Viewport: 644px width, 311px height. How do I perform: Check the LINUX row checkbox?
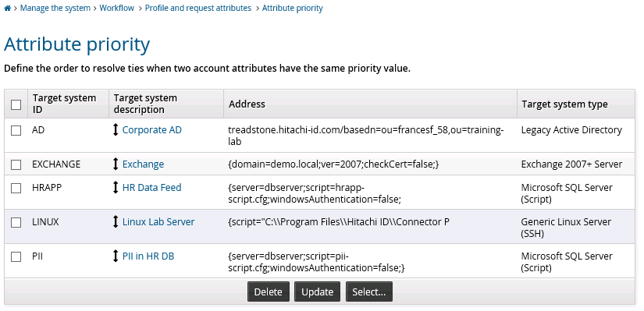[16, 222]
